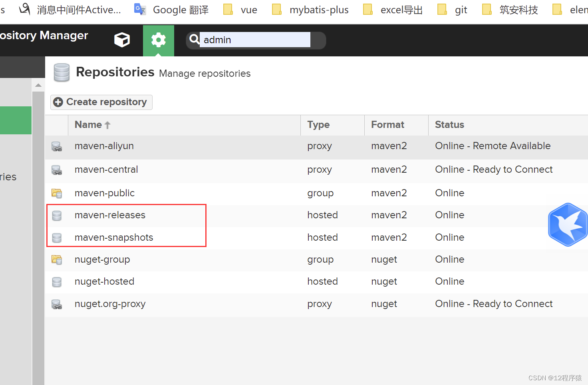
Task: Sort by the Name column header
Action: (184, 125)
